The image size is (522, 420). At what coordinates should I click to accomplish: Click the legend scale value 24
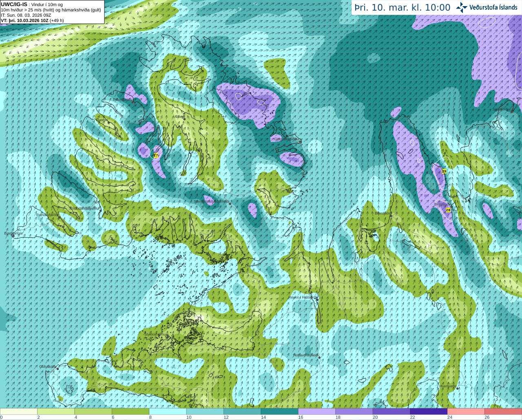pos(449,418)
